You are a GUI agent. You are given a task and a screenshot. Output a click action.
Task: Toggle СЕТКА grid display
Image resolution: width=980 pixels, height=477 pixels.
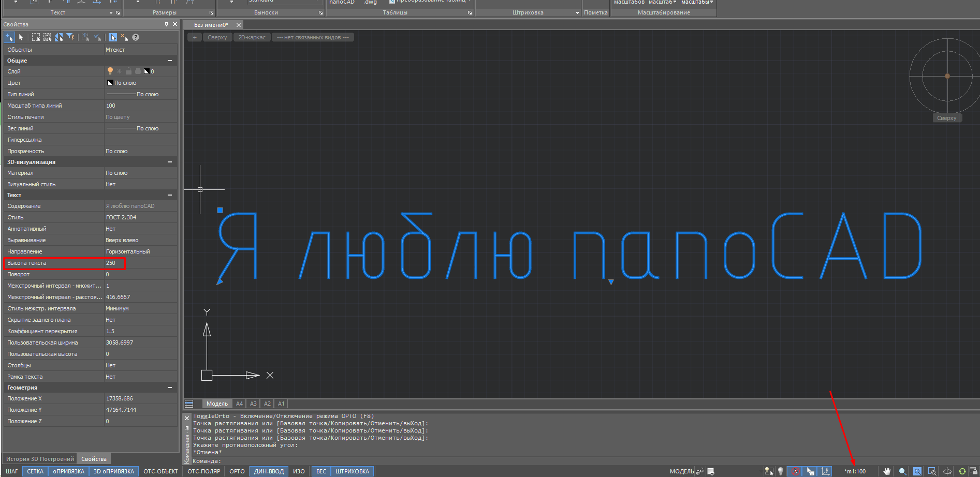[x=35, y=471]
